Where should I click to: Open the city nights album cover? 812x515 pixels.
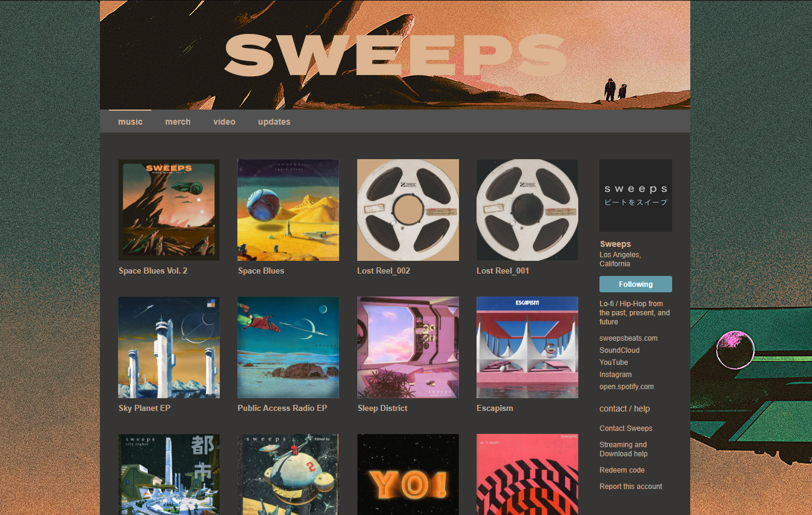[x=169, y=474]
